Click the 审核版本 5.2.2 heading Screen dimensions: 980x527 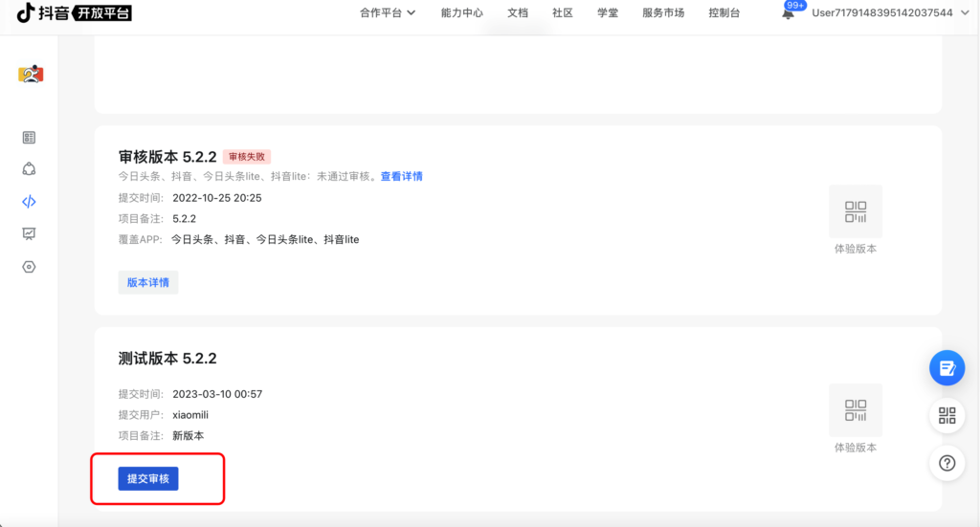click(167, 157)
